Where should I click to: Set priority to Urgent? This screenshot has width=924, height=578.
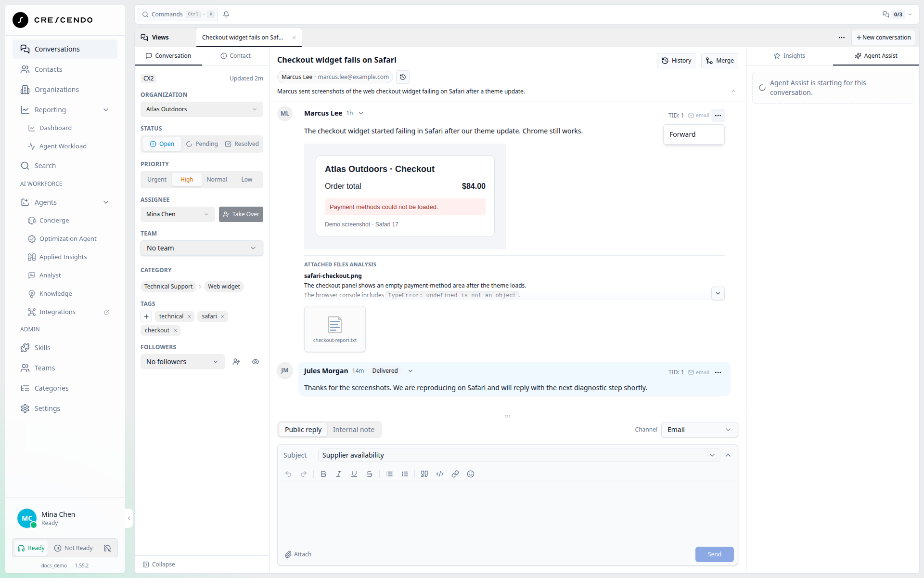pos(157,180)
